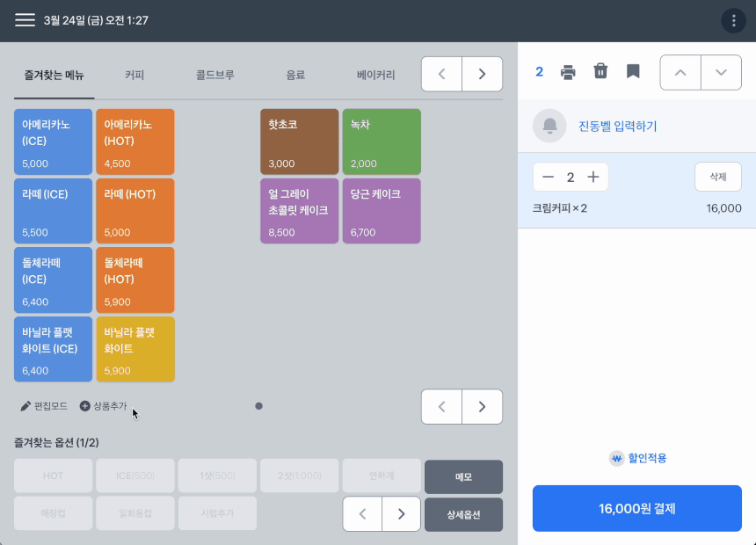756x545 pixels.
Task: Toggle the 1샷(500) shot option
Action: pyautogui.click(x=217, y=475)
